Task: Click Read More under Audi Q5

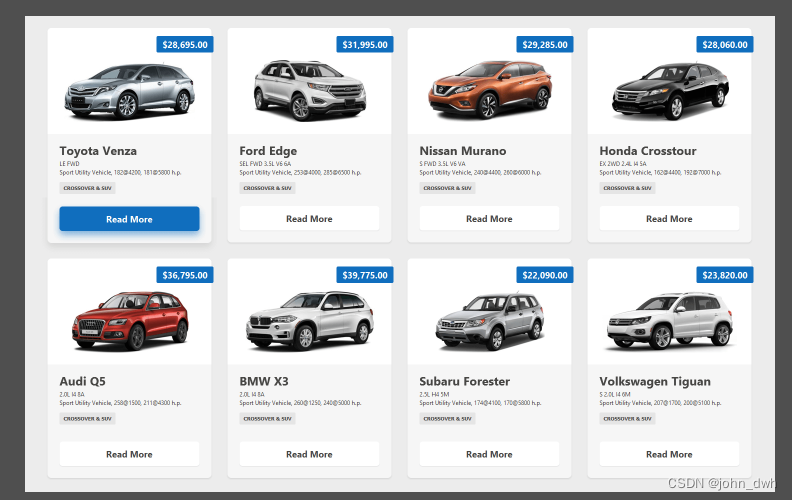Action: [129, 454]
